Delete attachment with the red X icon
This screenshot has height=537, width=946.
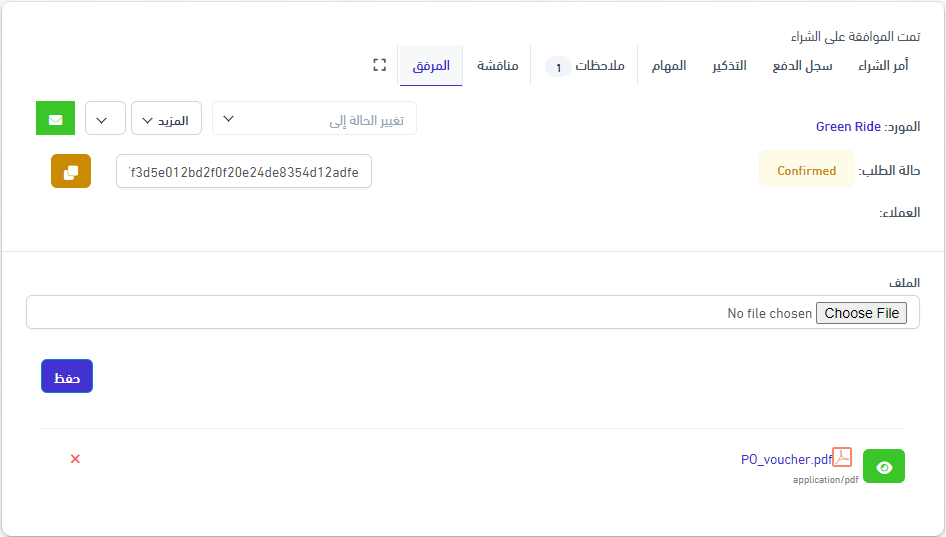coord(75,459)
